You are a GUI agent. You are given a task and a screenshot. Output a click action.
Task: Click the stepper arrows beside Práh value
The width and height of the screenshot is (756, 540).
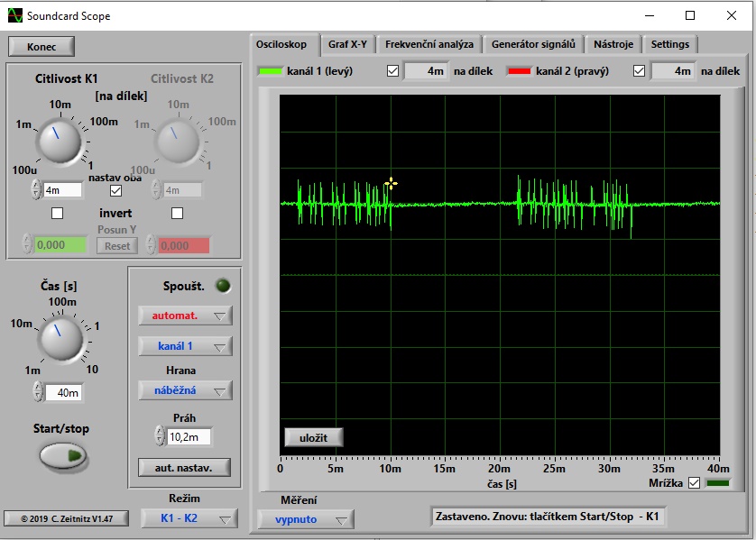coord(160,437)
